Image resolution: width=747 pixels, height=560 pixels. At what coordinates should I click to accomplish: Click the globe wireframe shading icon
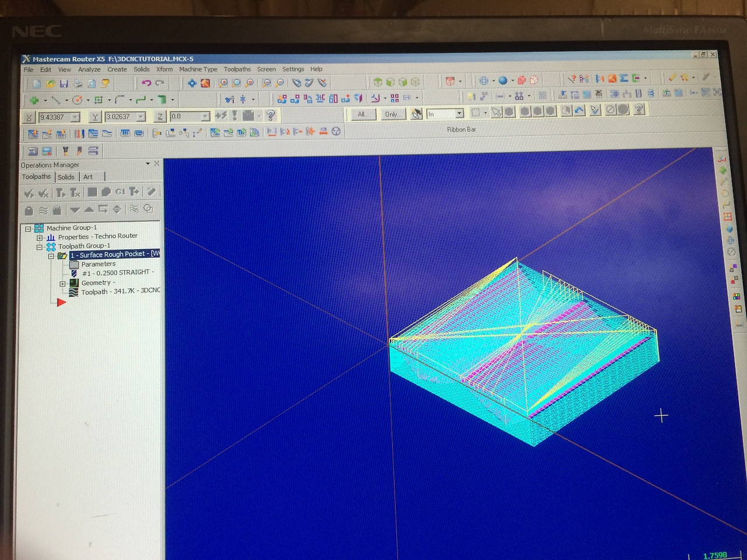(x=484, y=80)
